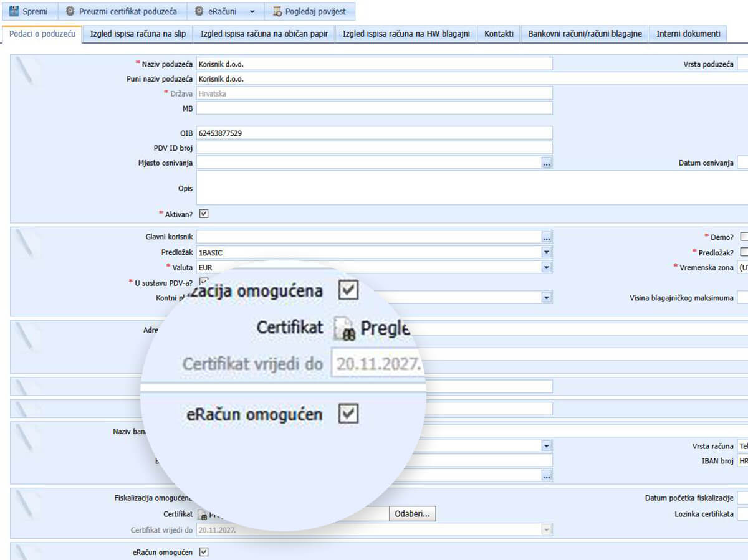
Task: Switch to the Kontakti tab
Action: (499, 34)
